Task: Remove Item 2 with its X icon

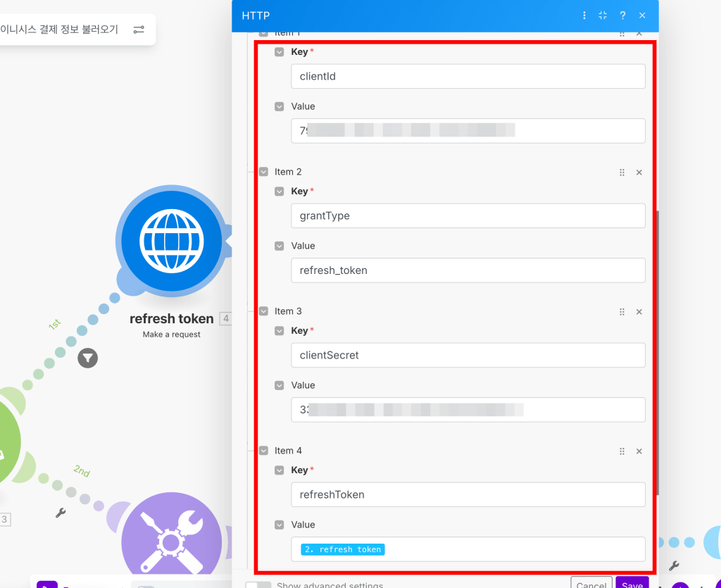Action: [x=639, y=173]
